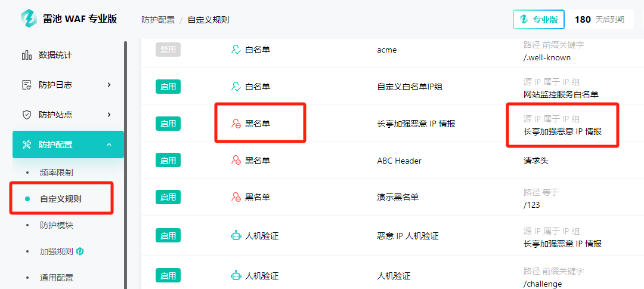Screen dimensions: 644x289
Task: Toggle 启用 status of 恶意 IP 人机验证 rule
Action: (168, 236)
